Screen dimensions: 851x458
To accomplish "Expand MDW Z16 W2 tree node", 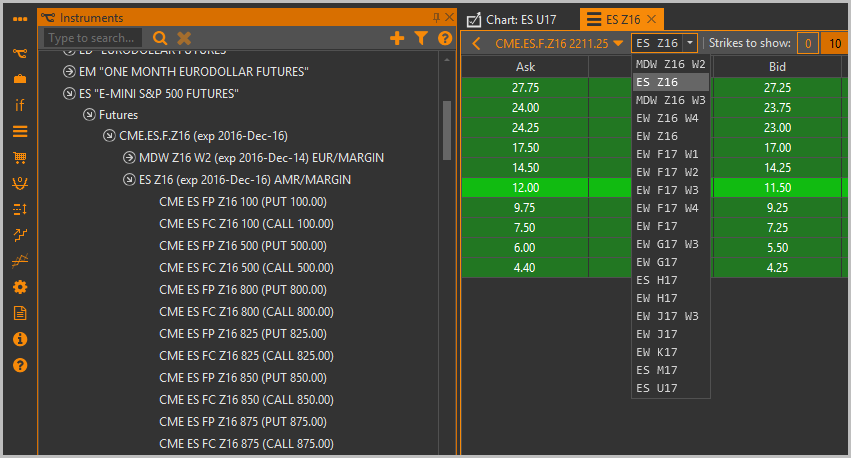I will 129,157.
